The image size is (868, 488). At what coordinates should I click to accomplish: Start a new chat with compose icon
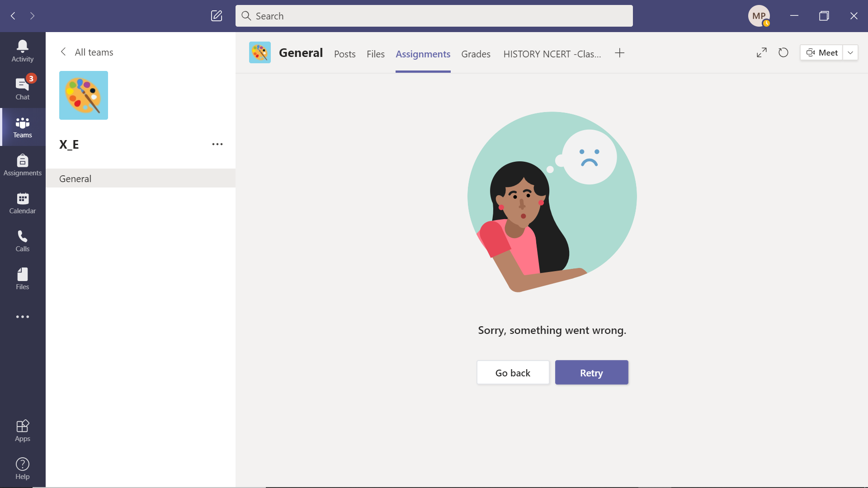[217, 16]
